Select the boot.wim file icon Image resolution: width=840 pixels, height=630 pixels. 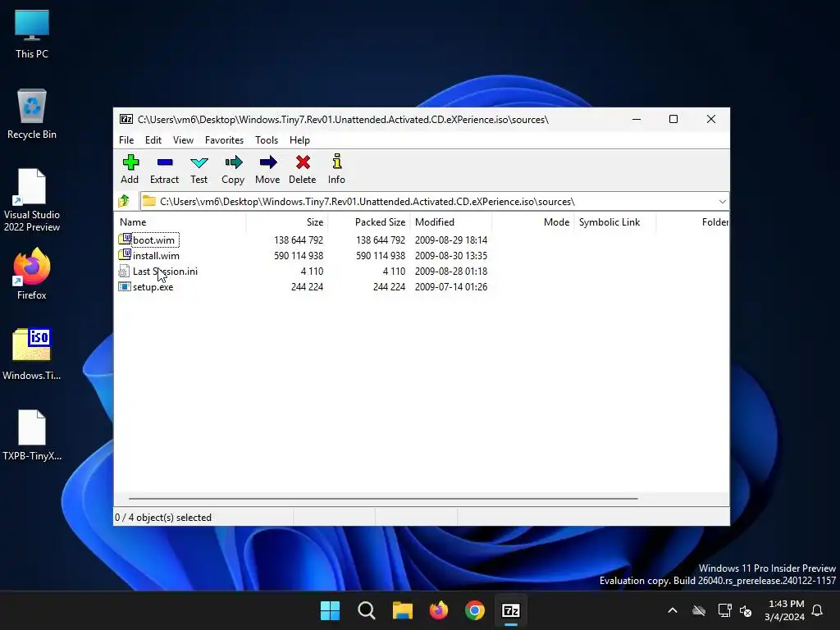click(x=125, y=239)
